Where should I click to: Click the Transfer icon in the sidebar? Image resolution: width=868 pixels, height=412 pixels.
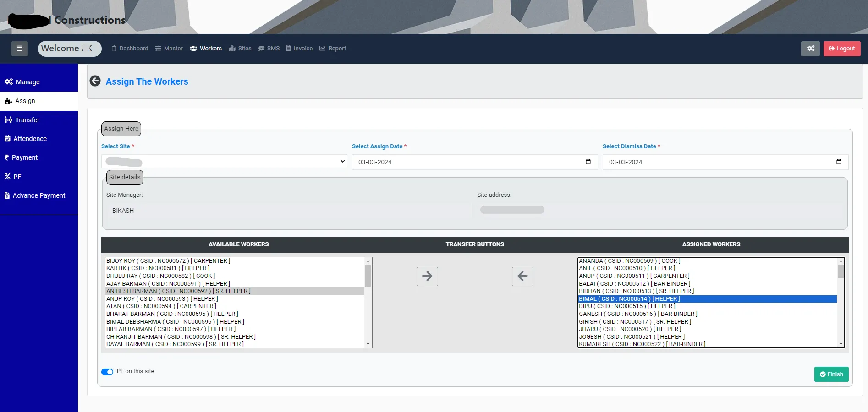(8, 119)
